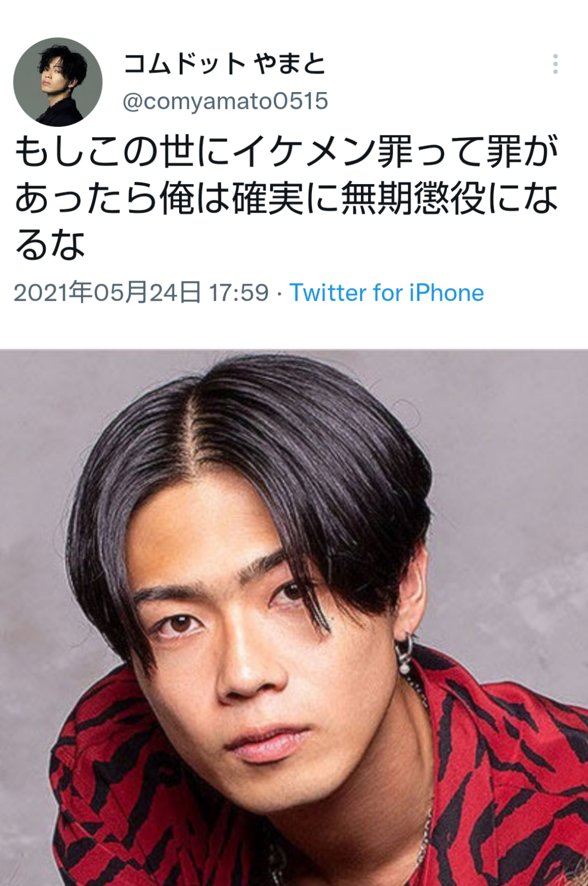Open the コムドット やまと display name

(224, 64)
